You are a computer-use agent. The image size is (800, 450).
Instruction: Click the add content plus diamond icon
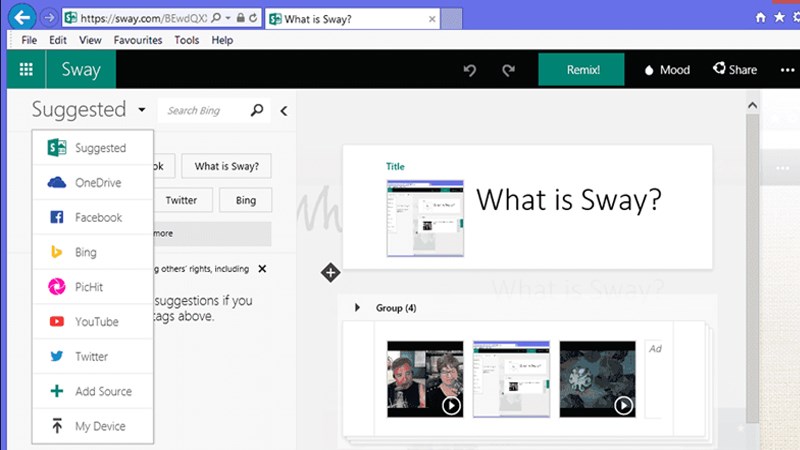[331, 272]
